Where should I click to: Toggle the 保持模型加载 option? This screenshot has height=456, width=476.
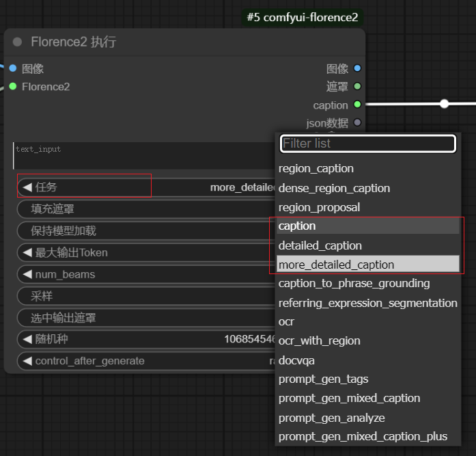pyautogui.click(x=146, y=231)
